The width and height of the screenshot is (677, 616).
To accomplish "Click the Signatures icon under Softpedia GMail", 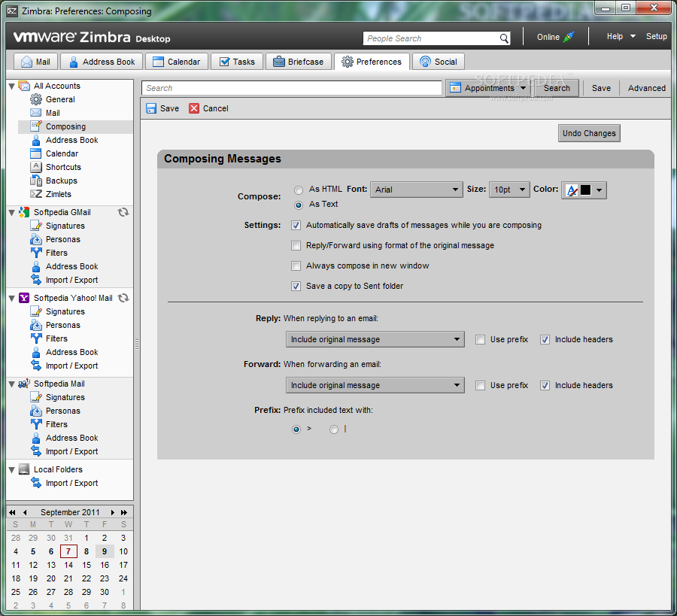I will pyautogui.click(x=36, y=226).
